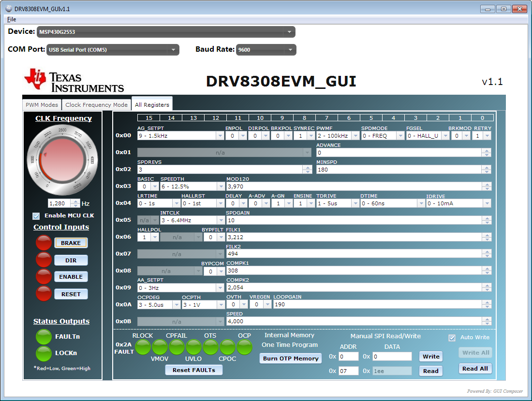Click the manual SPI Read button

[x=431, y=371]
